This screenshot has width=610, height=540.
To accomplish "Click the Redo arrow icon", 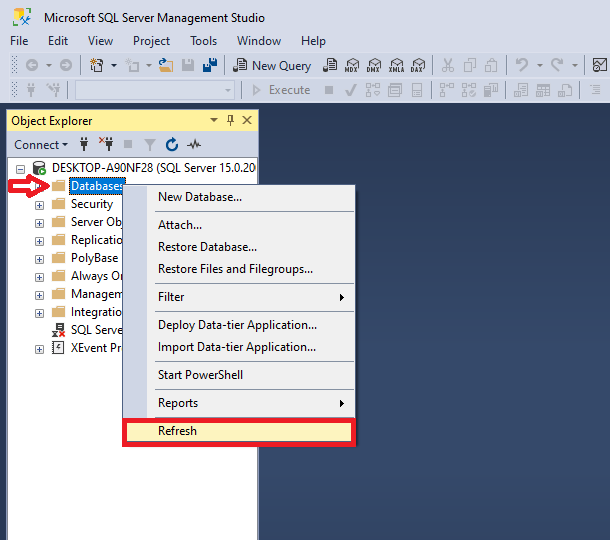I will click(x=557, y=65).
